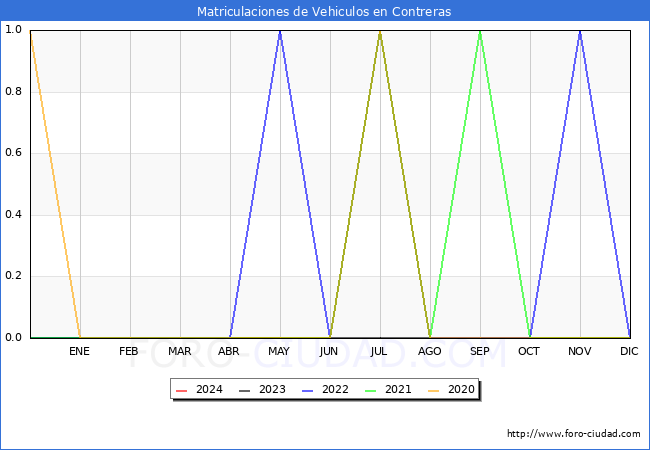This screenshot has width=650, height=450.
Task: Click the JUL month axis label
Action: (x=379, y=351)
